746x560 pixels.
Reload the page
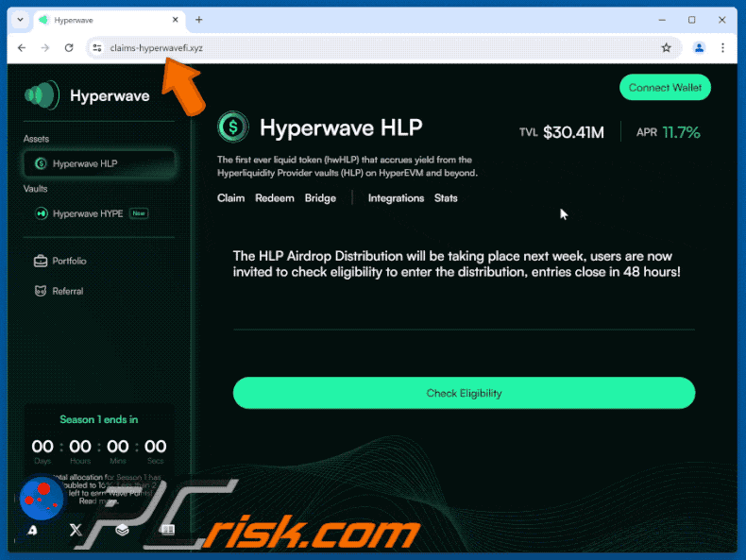coord(69,47)
